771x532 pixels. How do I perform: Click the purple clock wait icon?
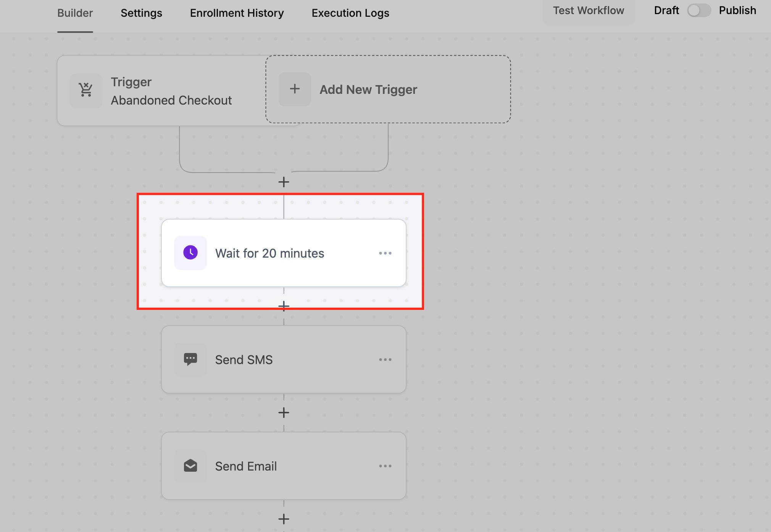coord(190,253)
